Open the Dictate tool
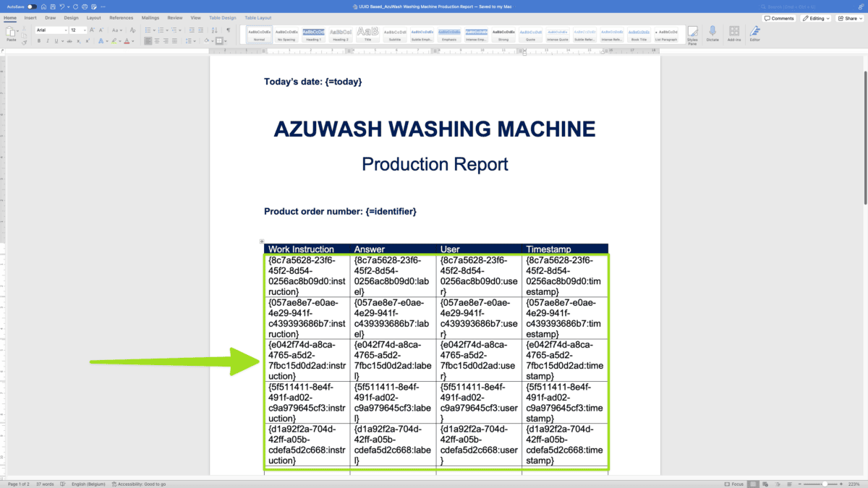868x488 pixels. coord(712,33)
